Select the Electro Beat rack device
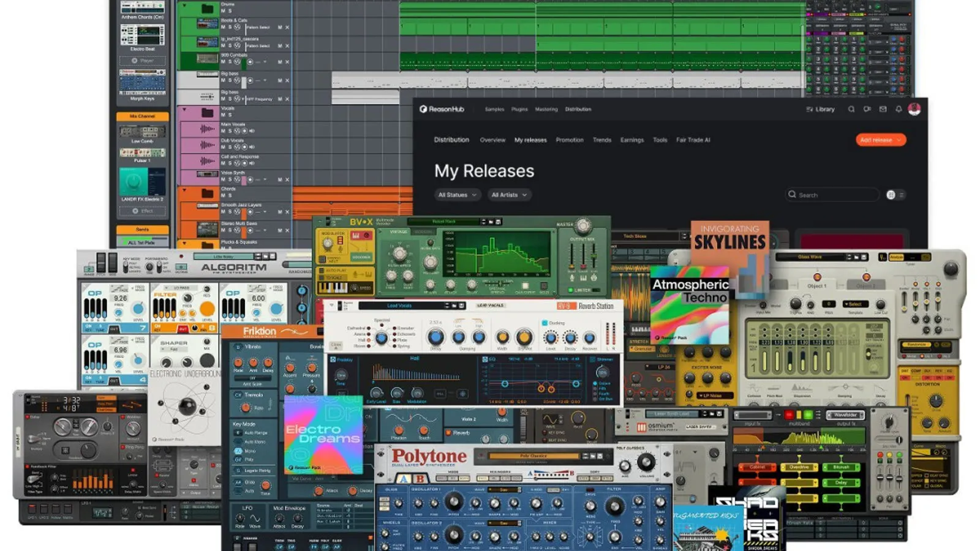Screen dimensions: 980x551 coord(142,34)
